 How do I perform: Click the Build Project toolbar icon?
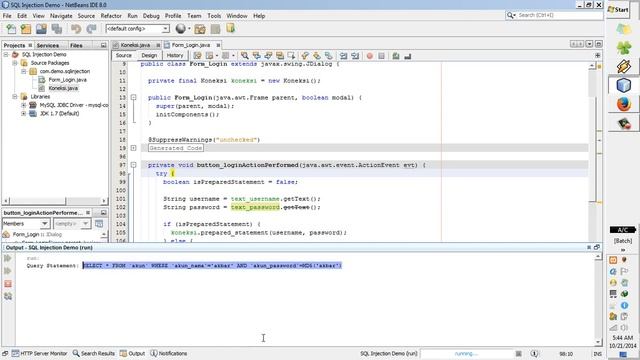200,29
